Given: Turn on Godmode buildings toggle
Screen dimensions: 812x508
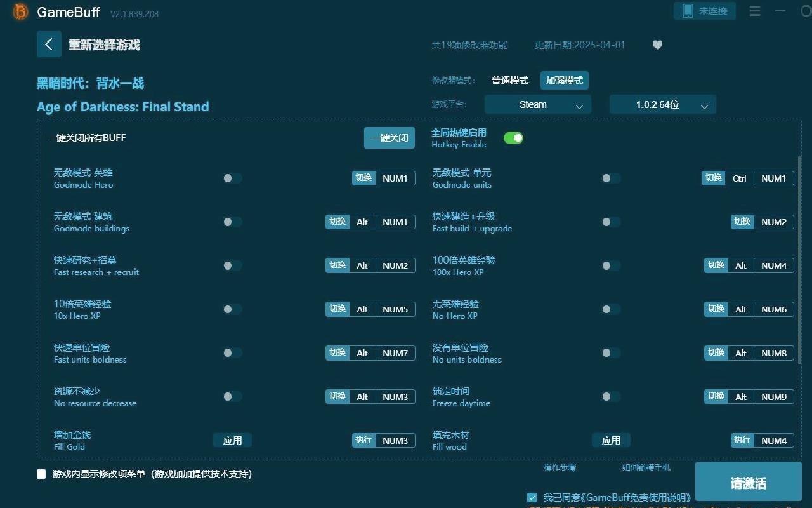Looking at the screenshot, I should click(232, 222).
